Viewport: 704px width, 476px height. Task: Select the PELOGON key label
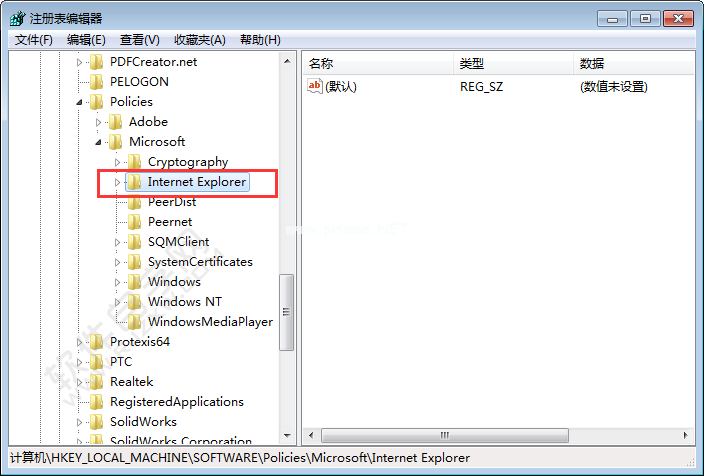(139, 82)
